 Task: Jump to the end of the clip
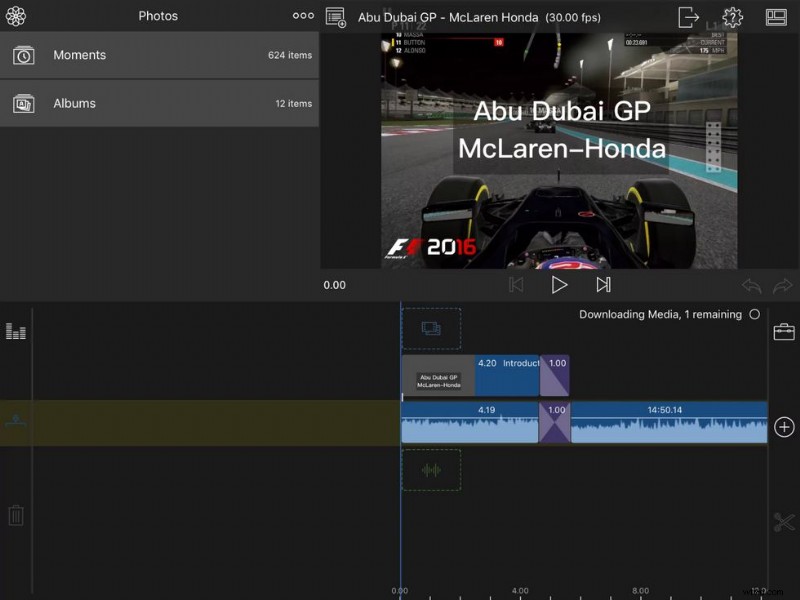603,285
